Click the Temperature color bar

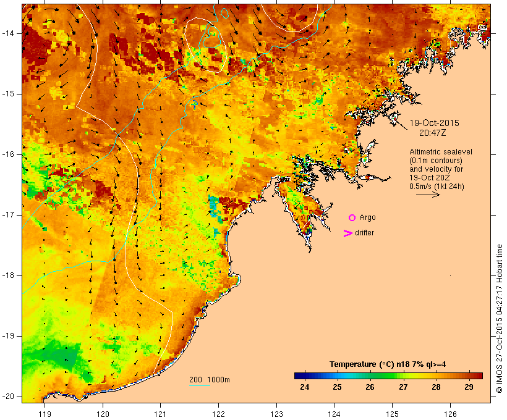[388, 376]
